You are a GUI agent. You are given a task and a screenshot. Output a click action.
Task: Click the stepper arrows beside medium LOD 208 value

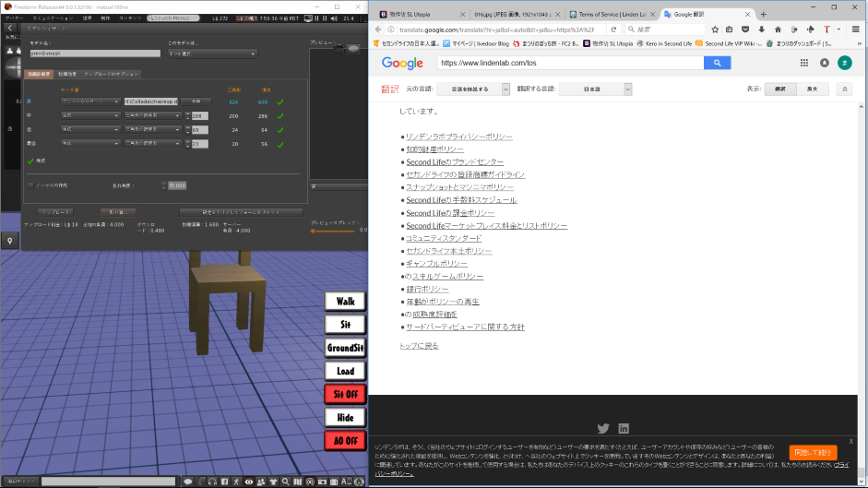(x=187, y=115)
